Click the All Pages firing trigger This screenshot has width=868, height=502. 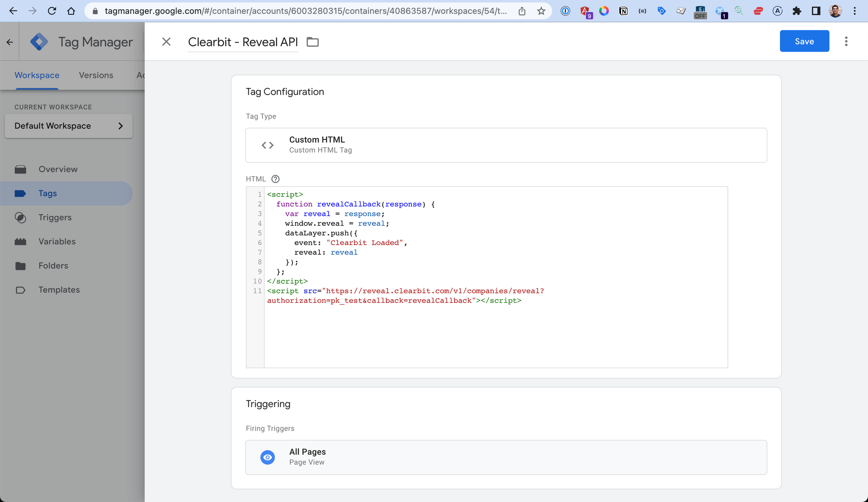[x=506, y=457]
